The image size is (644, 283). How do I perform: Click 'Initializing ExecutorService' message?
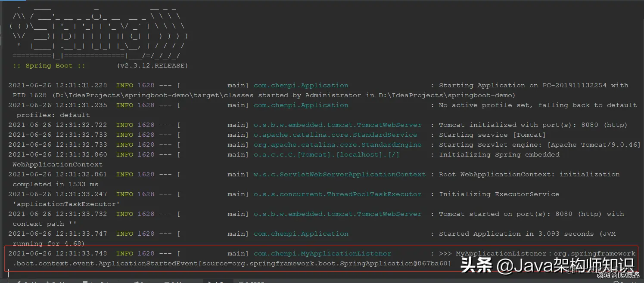point(499,194)
